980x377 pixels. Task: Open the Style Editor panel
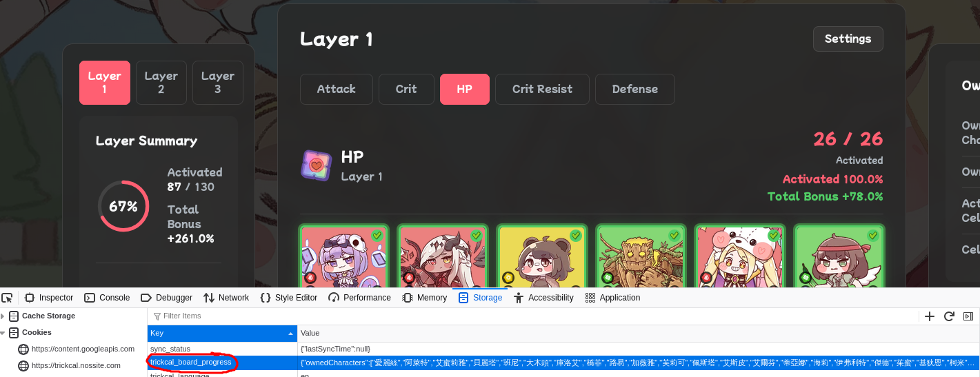click(289, 298)
